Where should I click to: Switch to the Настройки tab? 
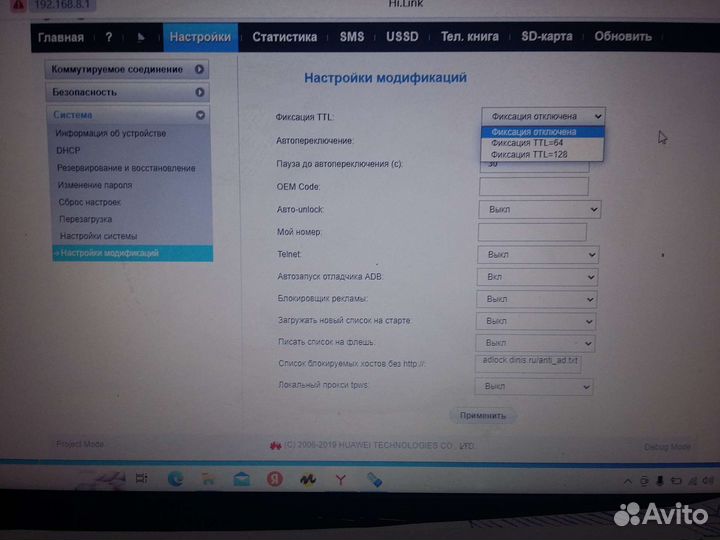[x=200, y=37]
